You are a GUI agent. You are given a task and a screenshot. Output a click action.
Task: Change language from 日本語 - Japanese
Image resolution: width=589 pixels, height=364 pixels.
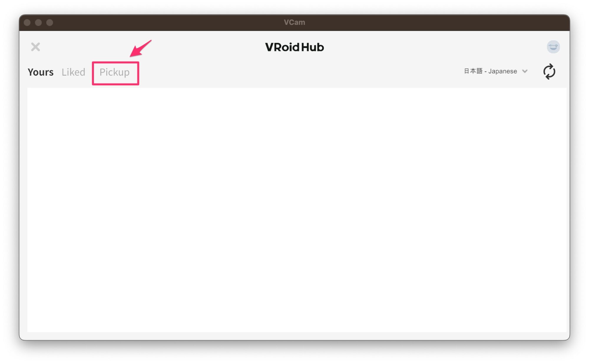(495, 71)
